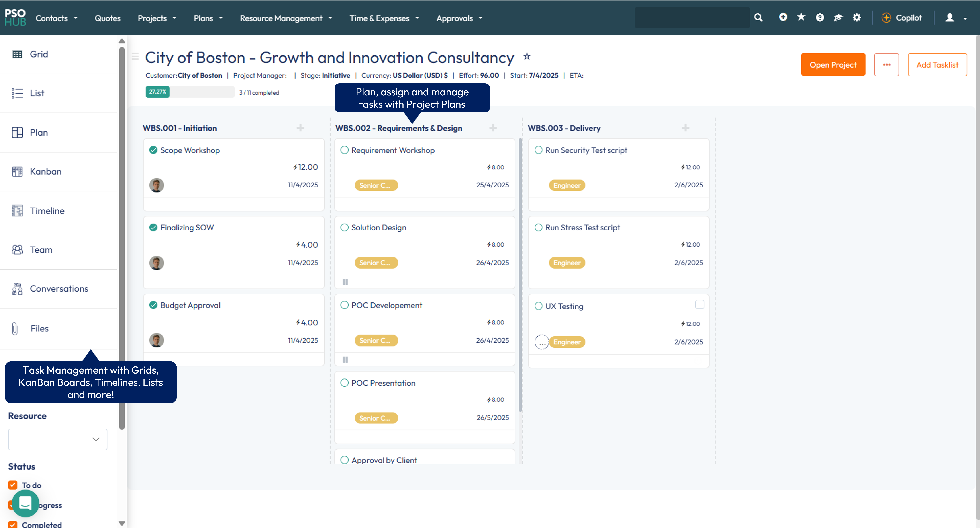Click the 27.27% progress bar
Viewport: 980px width, 528px height.
coord(190,92)
